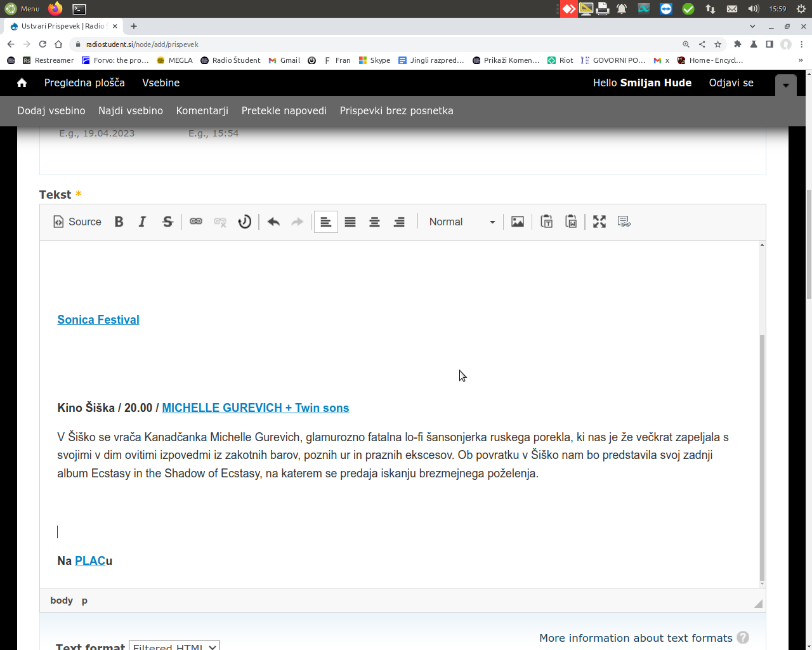Click the Sonica Festival link
This screenshot has height=650, width=812.
tap(98, 320)
